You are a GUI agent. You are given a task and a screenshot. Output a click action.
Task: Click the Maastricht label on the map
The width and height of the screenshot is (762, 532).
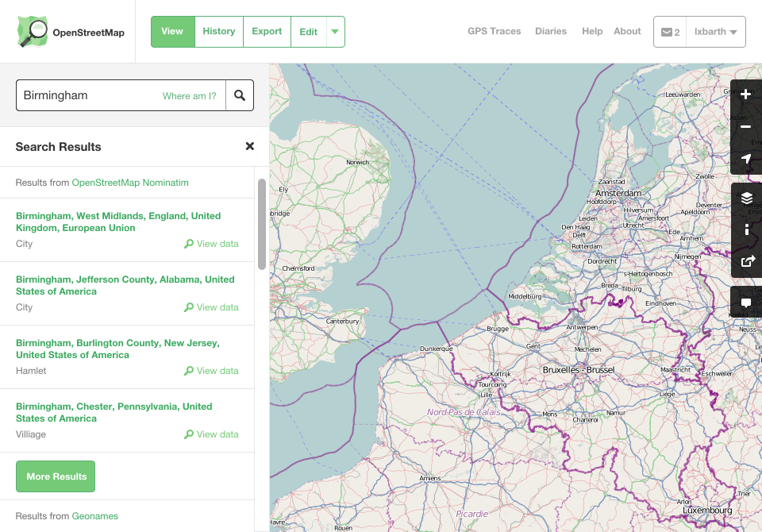[x=675, y=370]
